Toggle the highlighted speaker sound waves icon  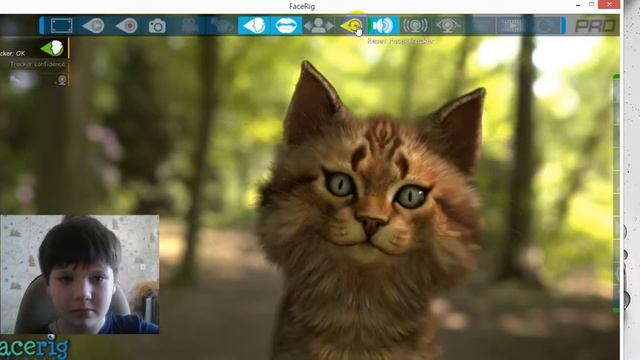(383, 25)
